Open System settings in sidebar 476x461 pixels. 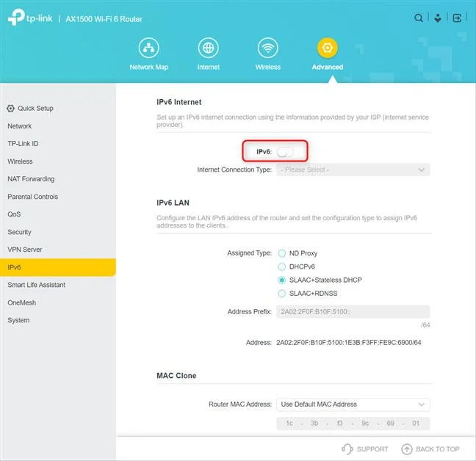click(x=18, y=320)
